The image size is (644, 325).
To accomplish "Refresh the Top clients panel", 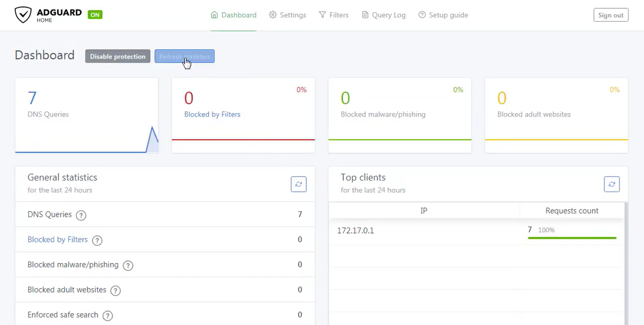I will tap(612, 184).
